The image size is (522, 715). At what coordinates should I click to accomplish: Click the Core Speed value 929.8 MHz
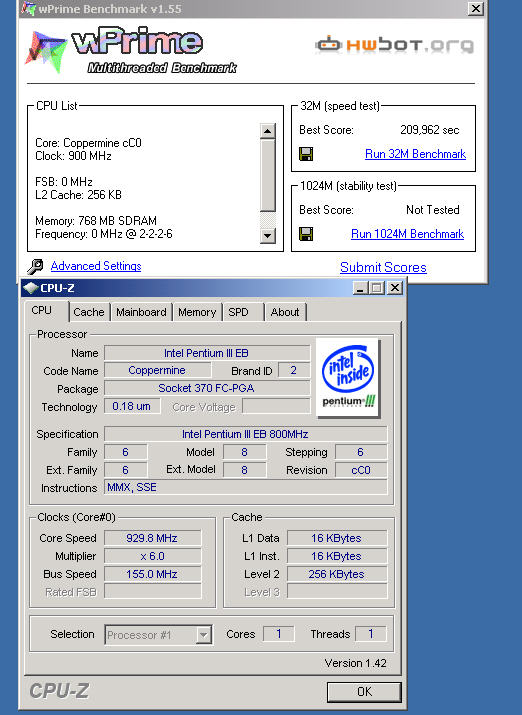point(153,538)
